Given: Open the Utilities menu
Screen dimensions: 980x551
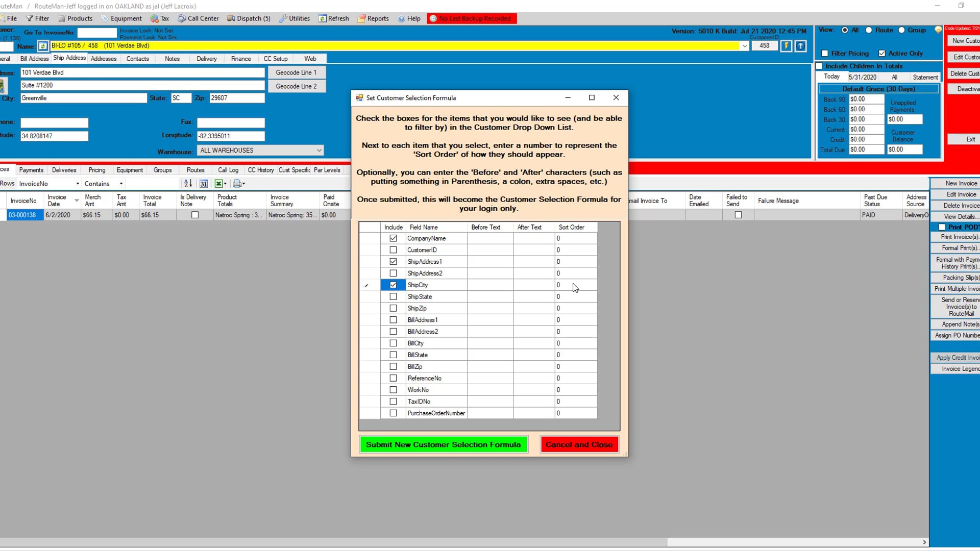Looking at the screenshot, I should tap(295, 18).
